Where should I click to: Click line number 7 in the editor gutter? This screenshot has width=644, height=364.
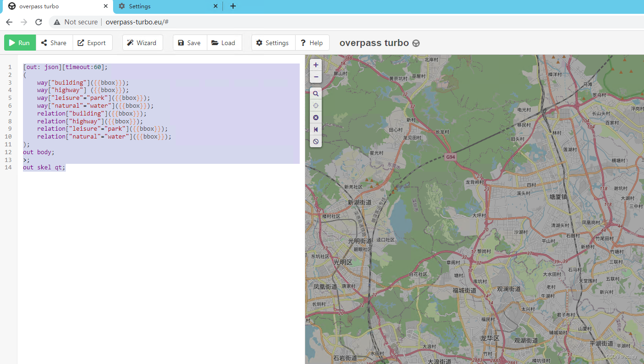click(10, 113)
